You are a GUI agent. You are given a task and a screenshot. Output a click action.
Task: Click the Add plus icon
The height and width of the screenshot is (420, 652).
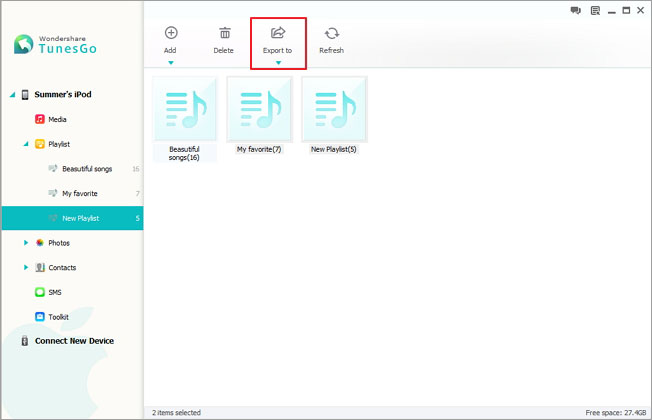pyautogui.click(x=171, y=32)
